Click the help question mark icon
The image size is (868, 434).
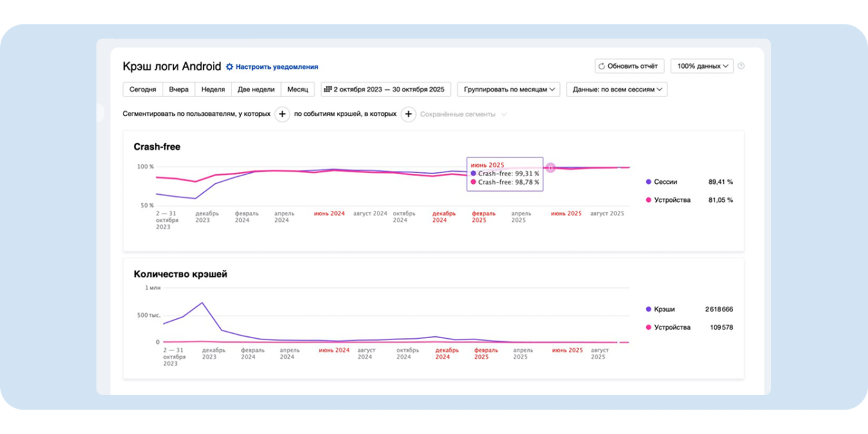click(x=741, y=66)
